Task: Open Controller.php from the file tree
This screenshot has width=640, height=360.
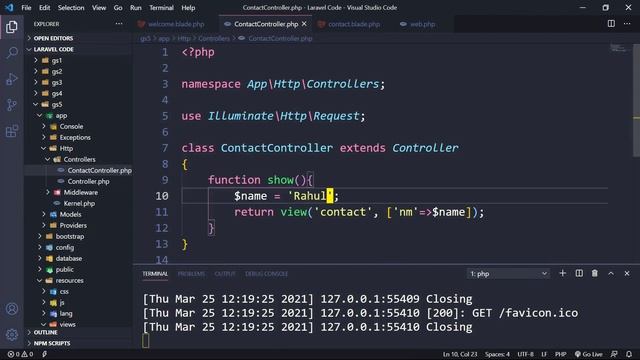Action: [x=88, y=182]
